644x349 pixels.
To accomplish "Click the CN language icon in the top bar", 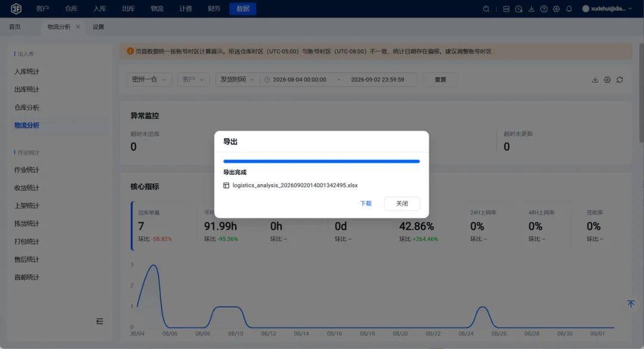I will click(506, 8).
